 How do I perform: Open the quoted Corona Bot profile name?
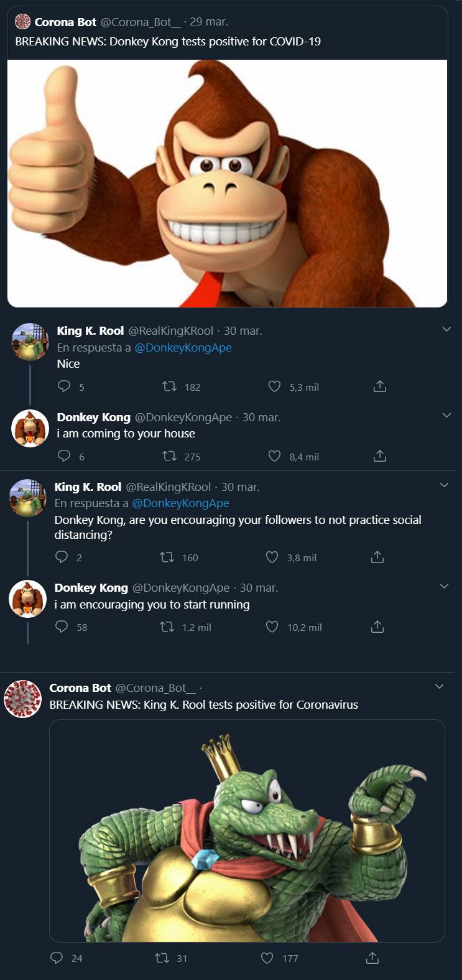[x=65, y=22]
